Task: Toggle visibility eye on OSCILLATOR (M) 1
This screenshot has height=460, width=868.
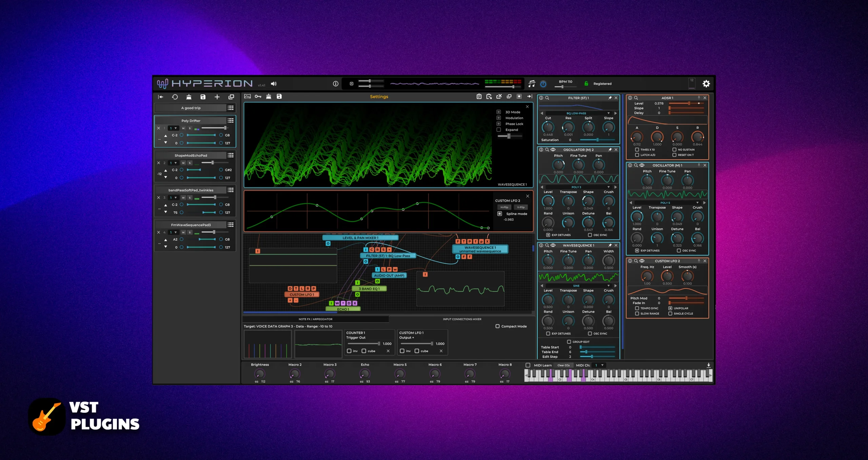Action: coord(642,165)
